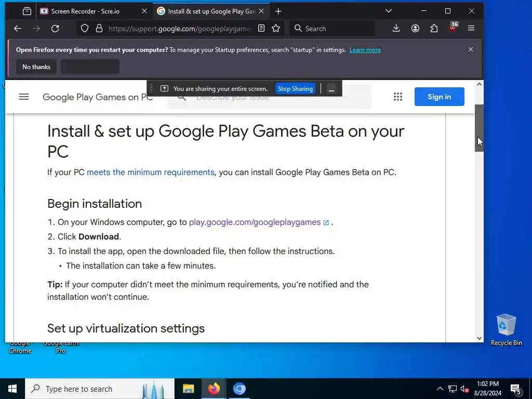This screenshot has height=399, width=532.
Task: Open Google Help main navigation menu
Action: click(x=24, y=97)
